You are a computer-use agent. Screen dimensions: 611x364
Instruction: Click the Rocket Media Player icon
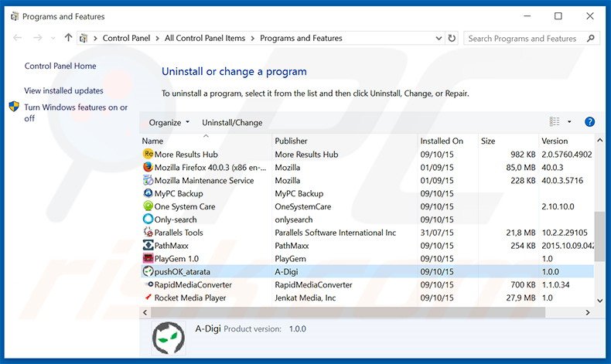[148, 298]
